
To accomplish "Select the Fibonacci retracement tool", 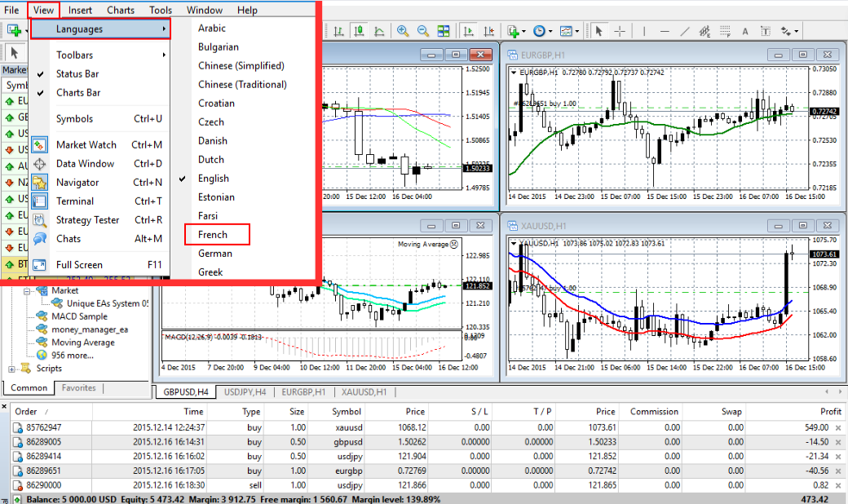I will pos(725,31).
